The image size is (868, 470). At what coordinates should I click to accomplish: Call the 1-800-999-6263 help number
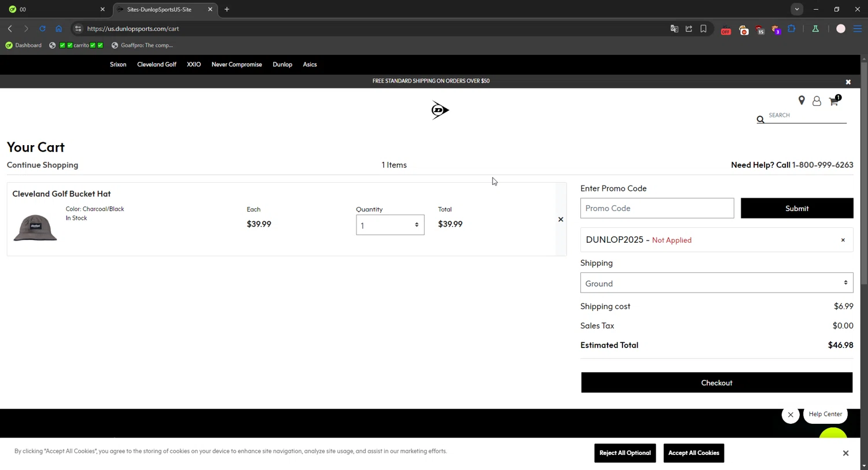pos(822,165)
